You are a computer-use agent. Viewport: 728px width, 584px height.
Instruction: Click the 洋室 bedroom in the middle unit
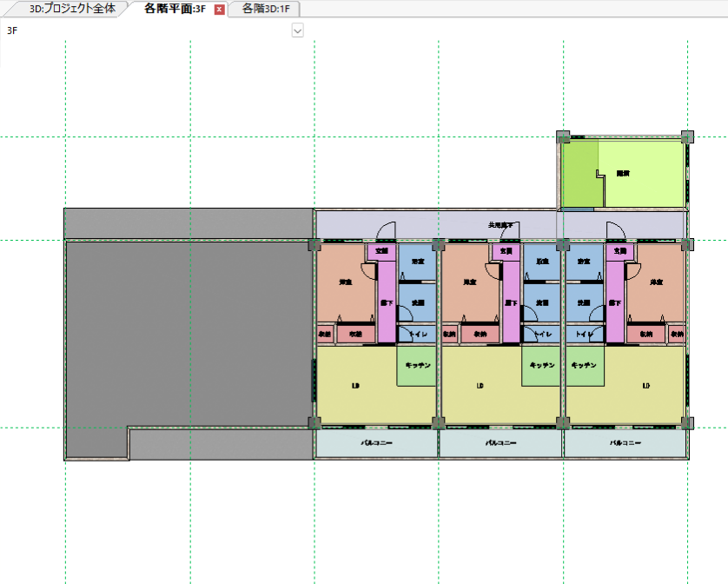tap(469, 282)
